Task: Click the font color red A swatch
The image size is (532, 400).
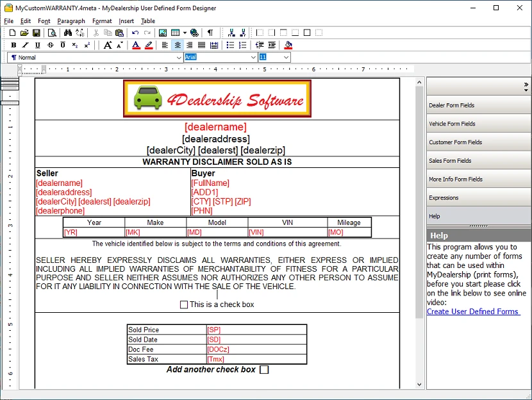Action: pos(136,45)
